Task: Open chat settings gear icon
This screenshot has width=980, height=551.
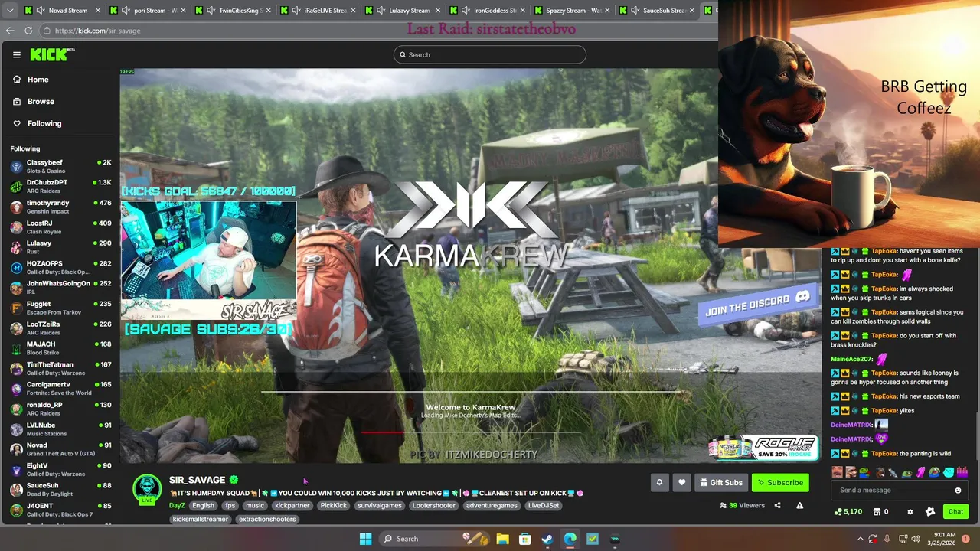Action: coord(910,511)
